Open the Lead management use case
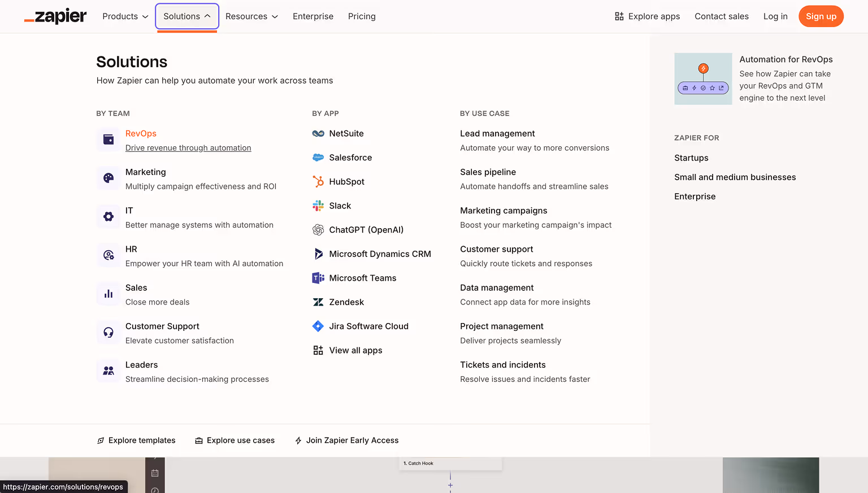 [x=497, y=133]
